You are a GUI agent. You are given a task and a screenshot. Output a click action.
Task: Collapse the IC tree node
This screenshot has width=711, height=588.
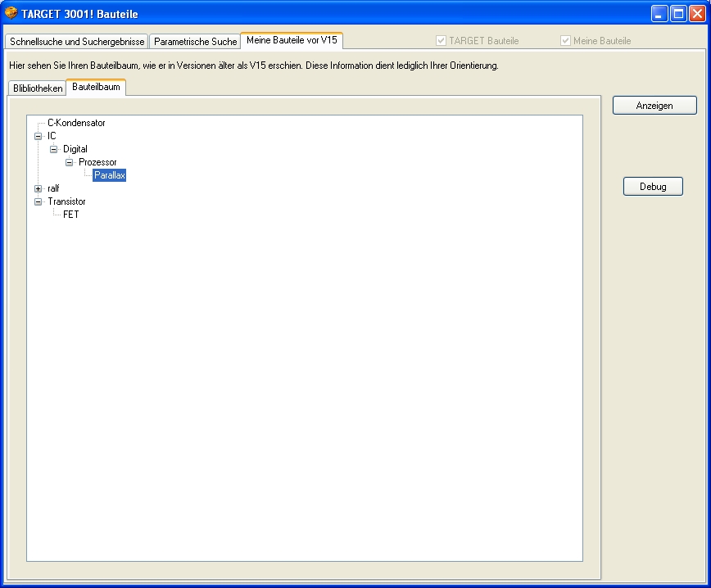click(x=38, y=136)
